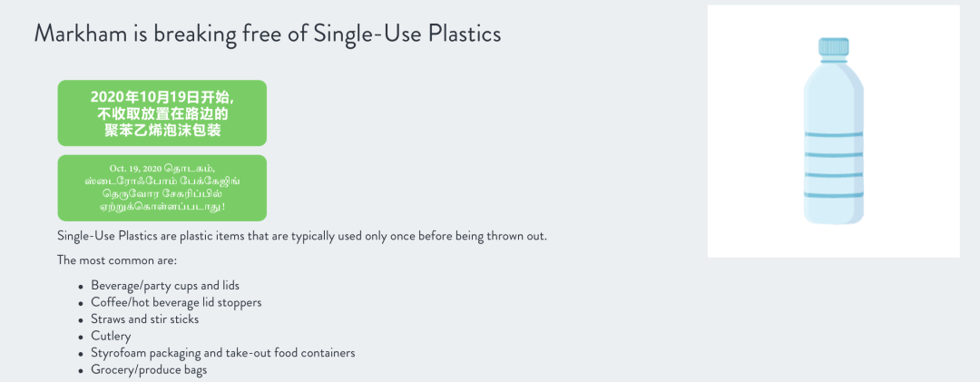Click bullet beside Grocery/produce bags
Image resolution: width=980 pixels, height=382 pixels.
click(x=81, y=371)
